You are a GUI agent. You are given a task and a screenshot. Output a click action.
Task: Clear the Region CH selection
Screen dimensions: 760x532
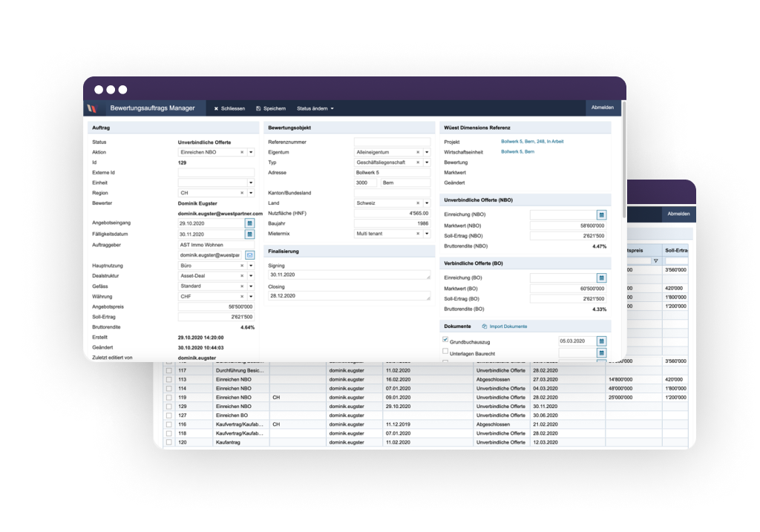pyautogui.click(x=242, y=193)
